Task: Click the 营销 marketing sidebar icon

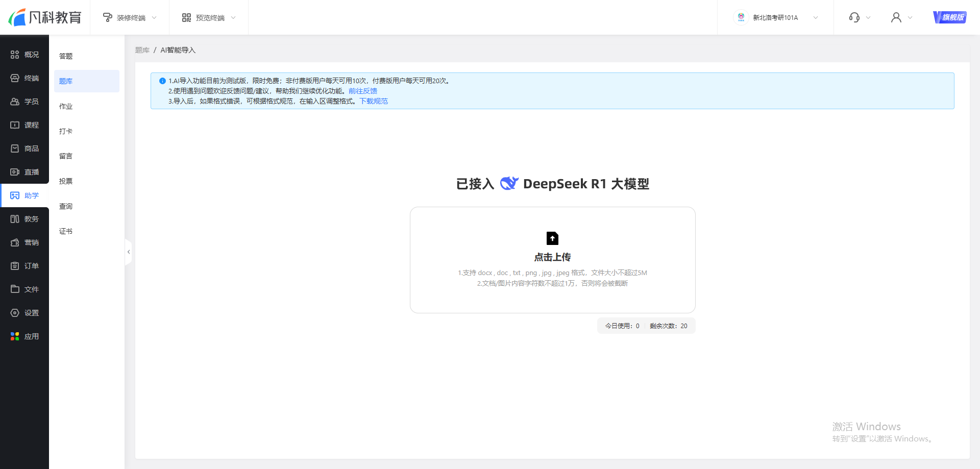Action: [x=15, y=242]
